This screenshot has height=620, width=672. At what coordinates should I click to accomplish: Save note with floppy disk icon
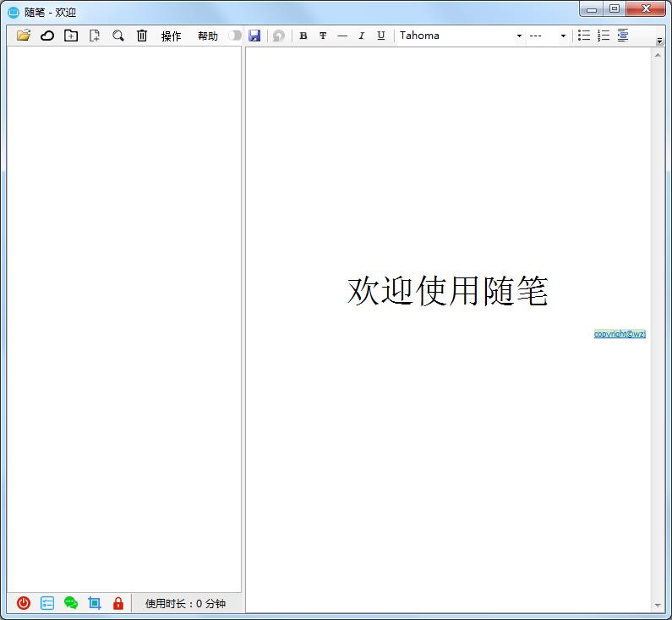click(x=254, y=36)
